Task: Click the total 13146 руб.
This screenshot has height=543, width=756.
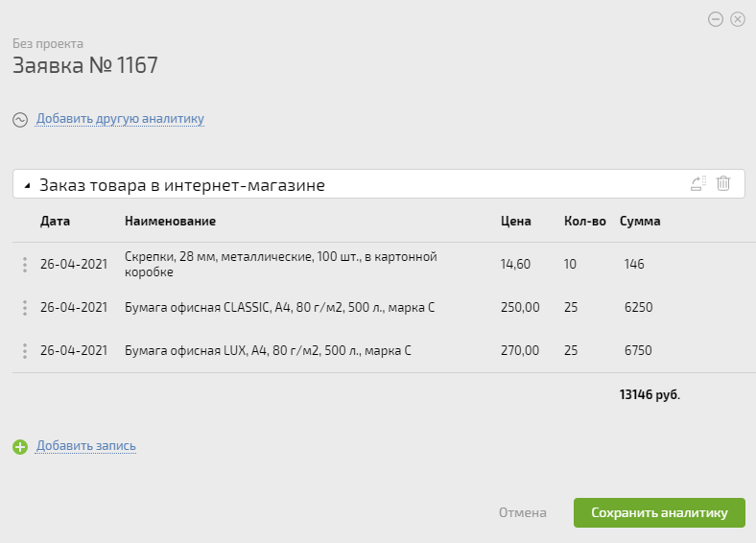Action: (650, 395)
